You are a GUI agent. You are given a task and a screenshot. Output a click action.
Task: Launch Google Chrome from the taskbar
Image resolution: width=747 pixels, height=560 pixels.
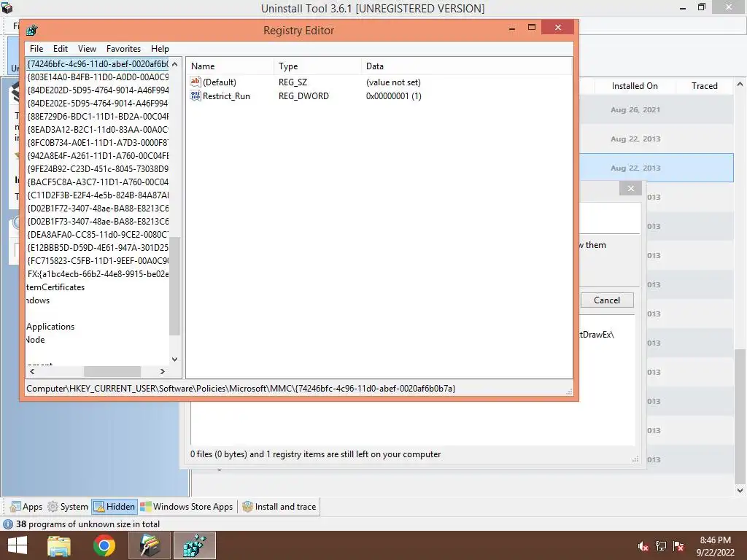(x=104, y=545)
